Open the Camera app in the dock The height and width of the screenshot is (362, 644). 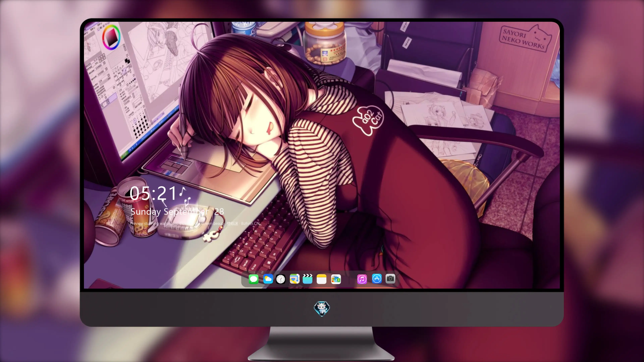pos(390,278)
